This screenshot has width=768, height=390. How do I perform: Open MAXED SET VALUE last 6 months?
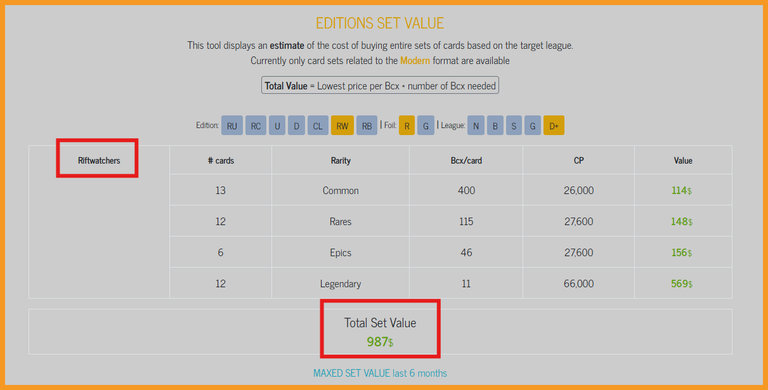coord(380,373)
